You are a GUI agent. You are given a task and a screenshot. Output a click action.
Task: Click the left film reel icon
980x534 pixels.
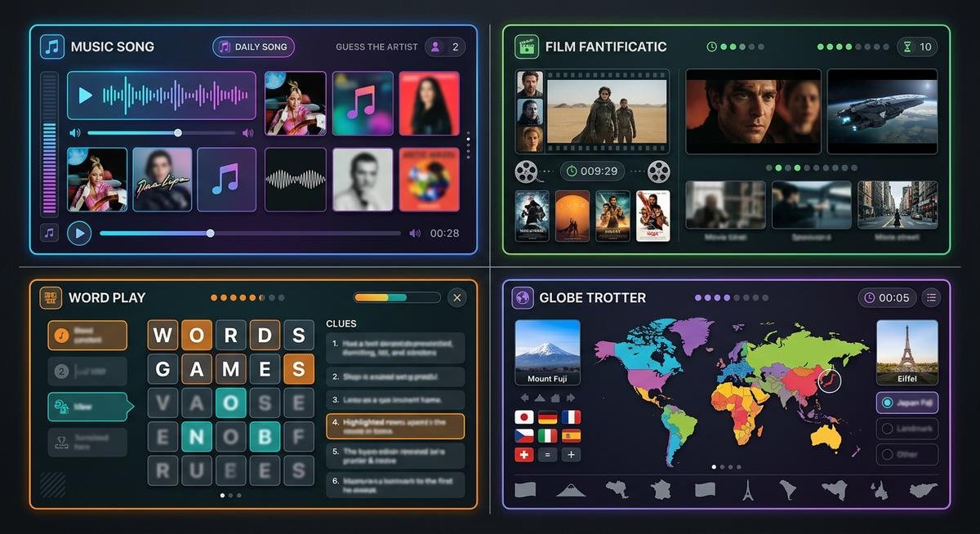coord(527,171)
